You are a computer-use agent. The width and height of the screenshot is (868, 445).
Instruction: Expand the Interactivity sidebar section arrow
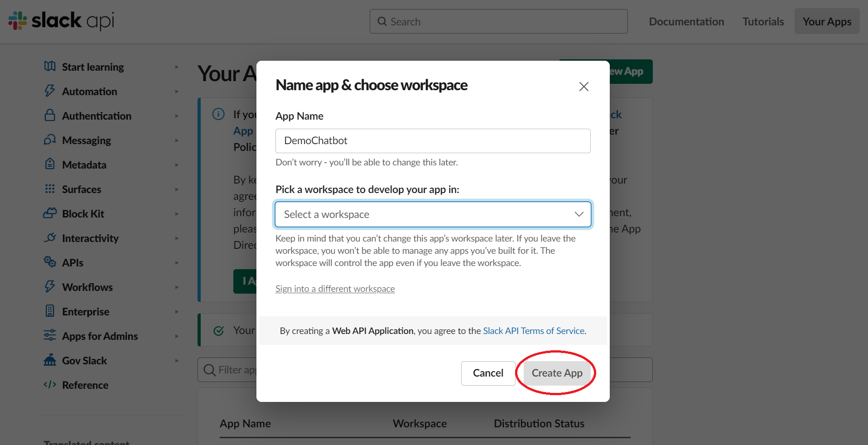[177, 238]
